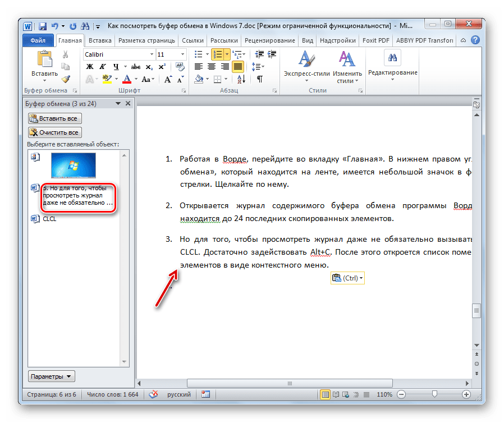The height and width of the screenshot is (423, 504).
Task: Click the Shading paint bucket icon
Action: [x=199, y=79]
